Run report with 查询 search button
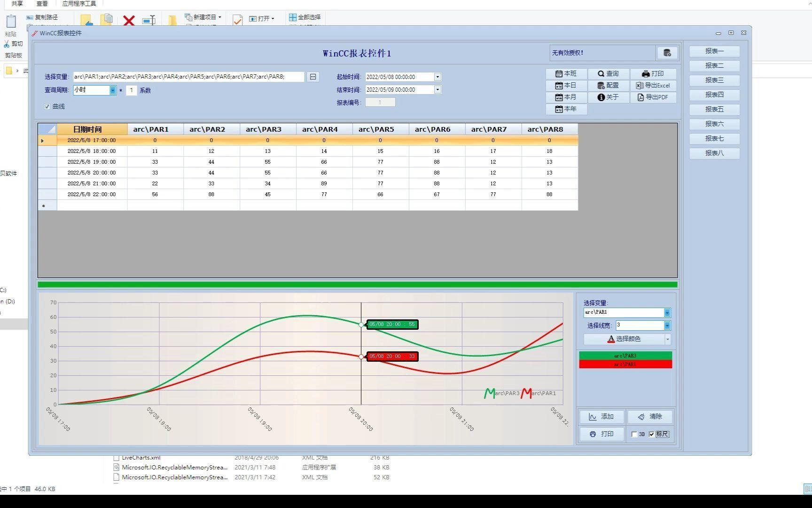Image resolution: width=812 pixels, height=508 pixels. (609, 74)
